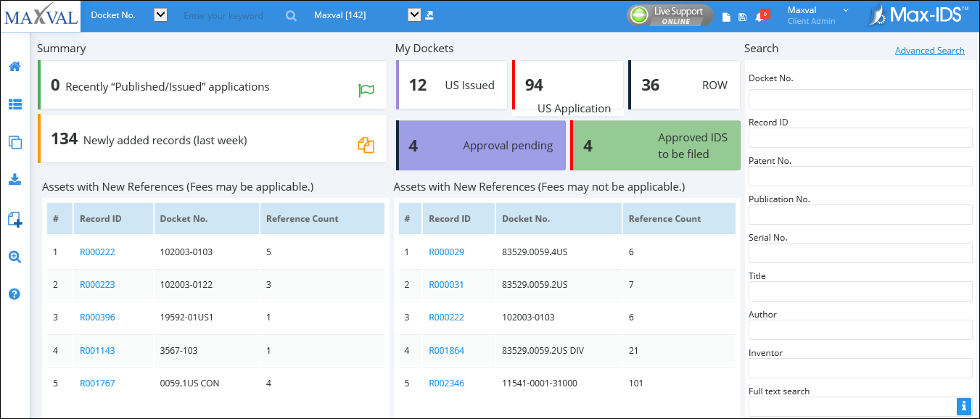
Task: Click the search magnifier in the top bar
Action: [291, 15]
